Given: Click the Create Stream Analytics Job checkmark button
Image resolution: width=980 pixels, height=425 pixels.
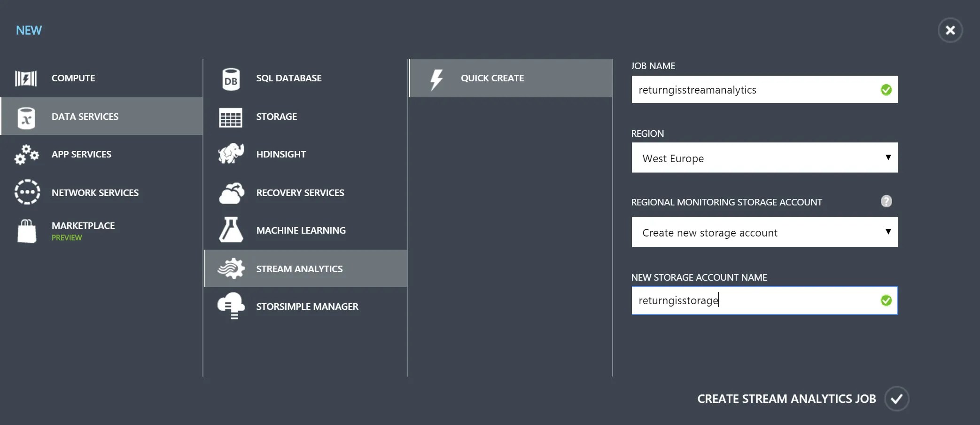Looking at the screenshot, I should 896,399.
